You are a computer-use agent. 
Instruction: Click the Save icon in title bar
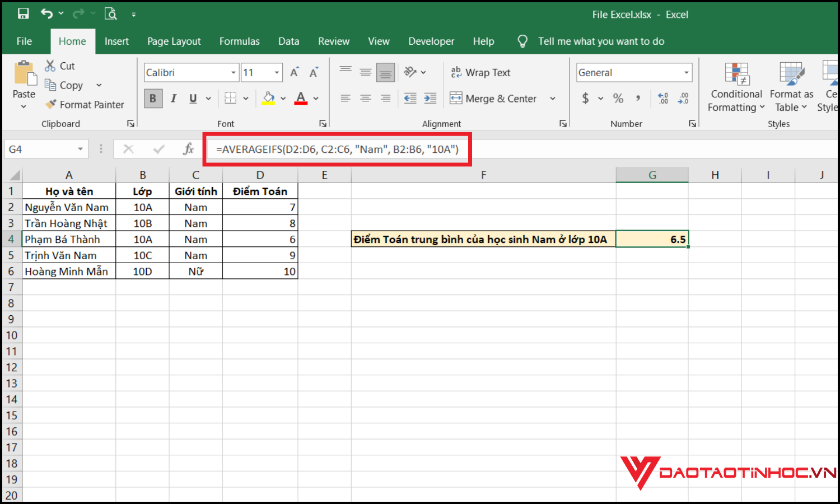23,14
